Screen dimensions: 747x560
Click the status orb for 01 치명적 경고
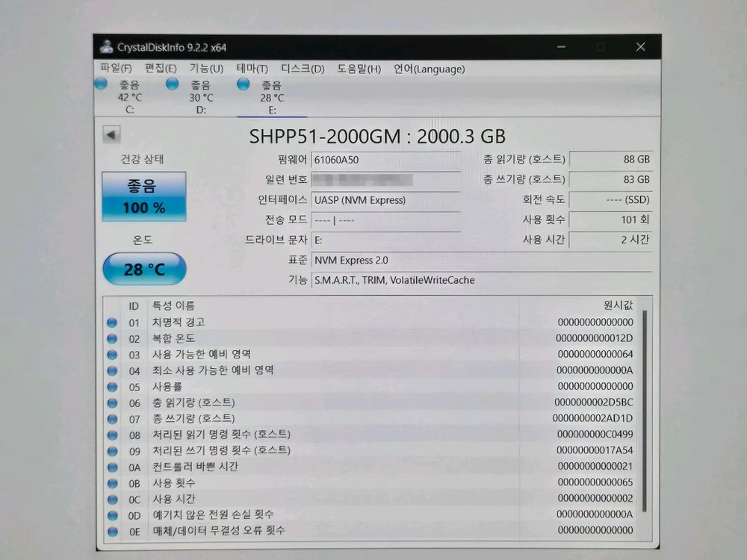point(113,323)
